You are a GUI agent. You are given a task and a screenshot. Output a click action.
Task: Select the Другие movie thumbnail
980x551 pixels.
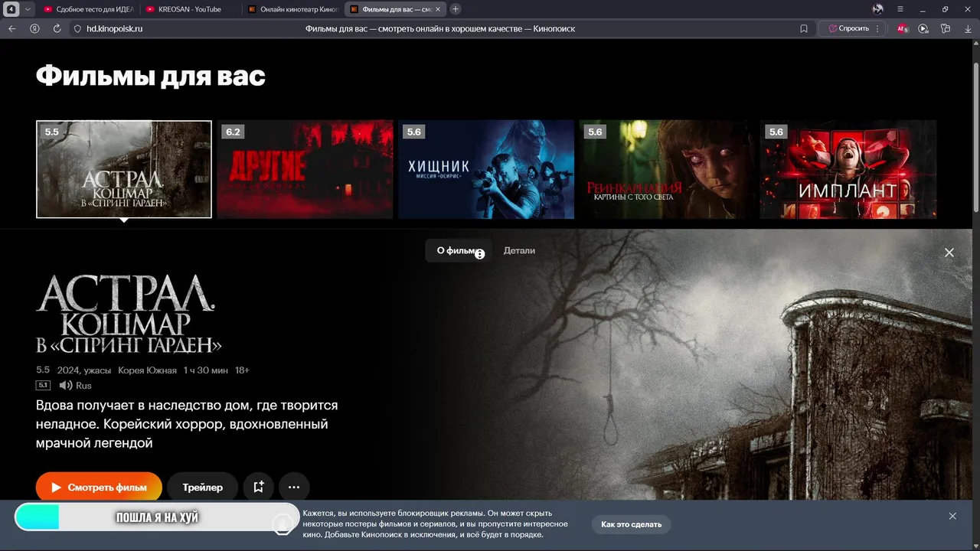click(x=305, y=169)
